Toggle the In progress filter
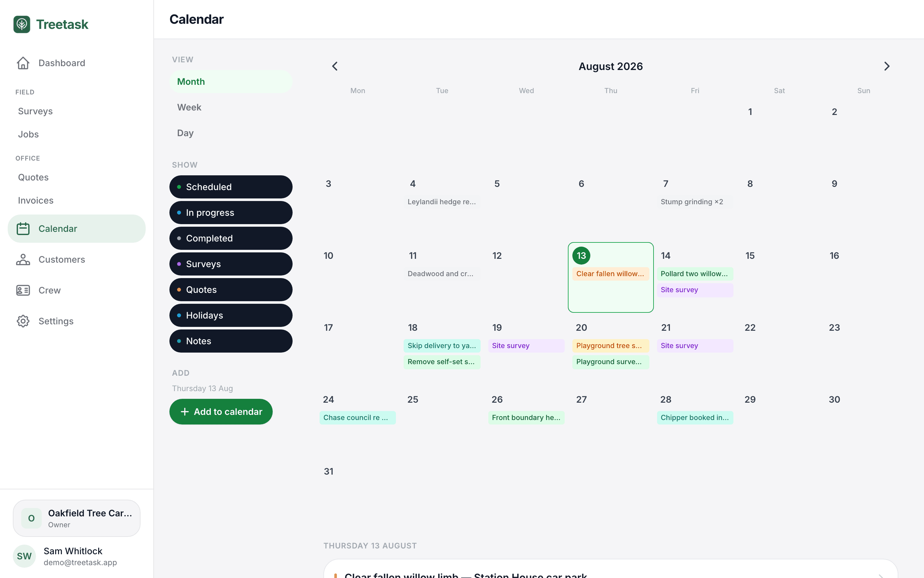The width and height of the screenshot is (924, 578). 231,213
